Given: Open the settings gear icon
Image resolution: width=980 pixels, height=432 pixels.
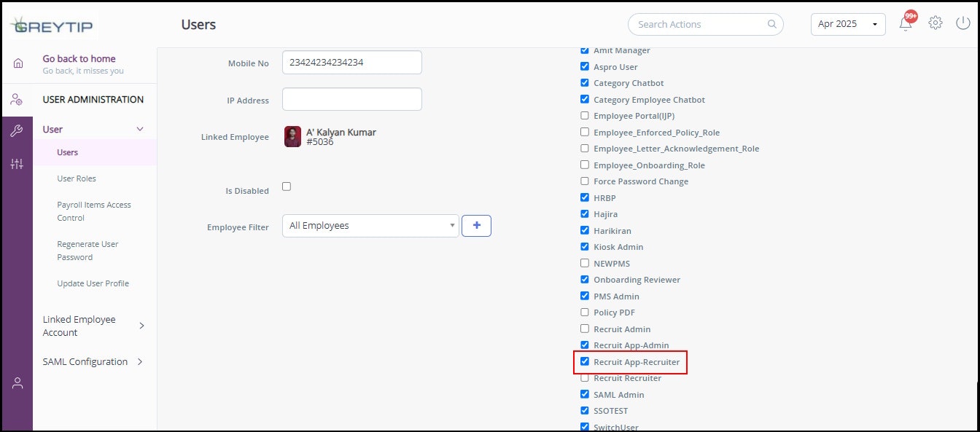Looking at the screenshot, I should 936,23.
